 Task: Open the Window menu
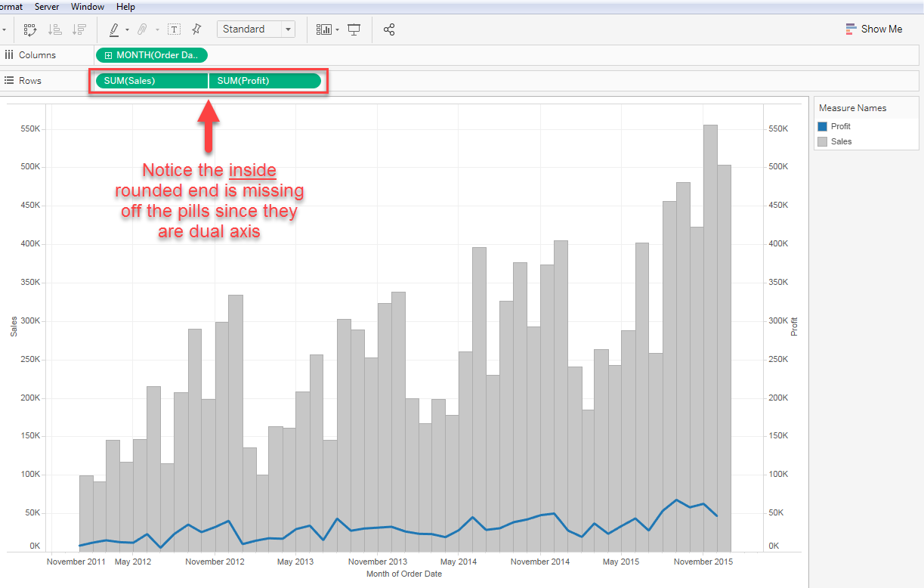click(x=87, y=7)
